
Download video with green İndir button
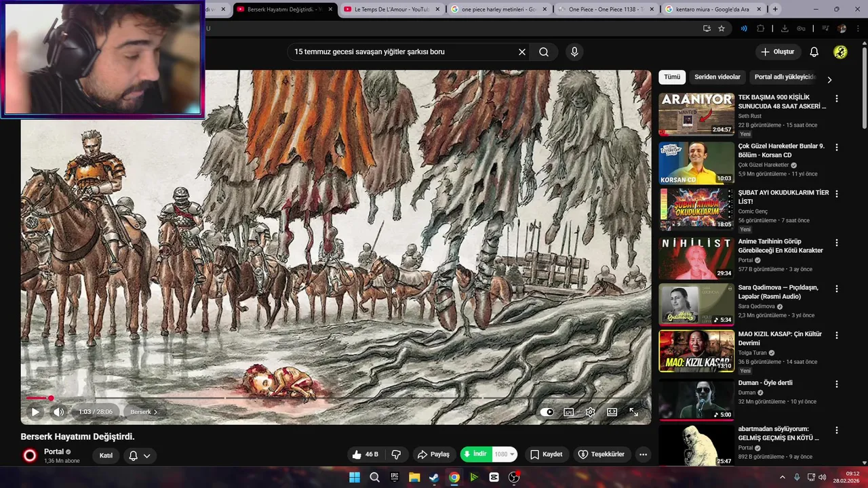pos(475,454)
